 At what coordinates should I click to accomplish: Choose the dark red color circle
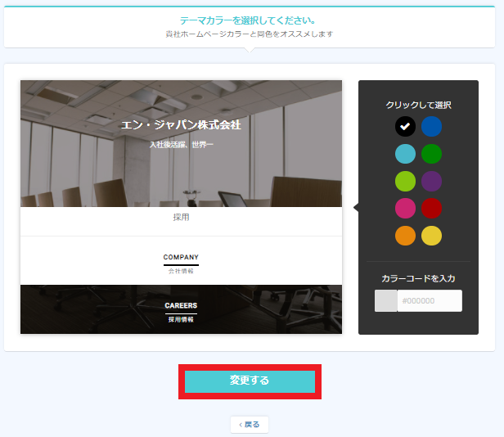click(431, 209)
